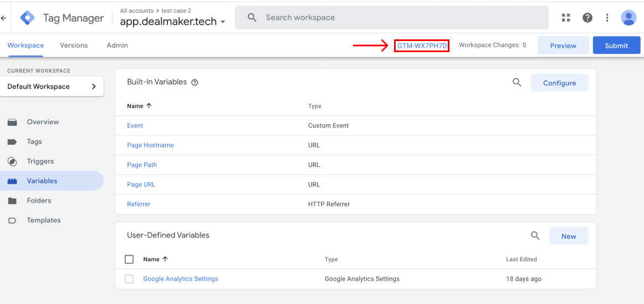Click Configure for Built-In Variables

click(x=559, y=83)
